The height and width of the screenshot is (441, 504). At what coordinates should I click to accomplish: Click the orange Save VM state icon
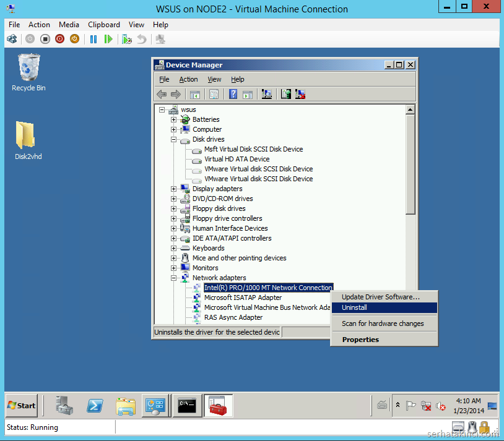[x=74, y=39]
